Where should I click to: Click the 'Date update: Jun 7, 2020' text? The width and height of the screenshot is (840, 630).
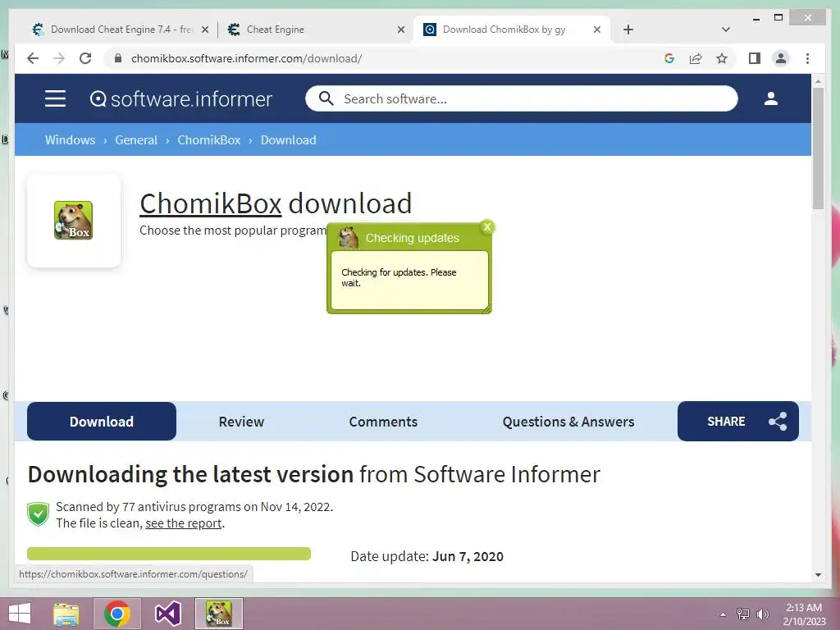(427, 556)
